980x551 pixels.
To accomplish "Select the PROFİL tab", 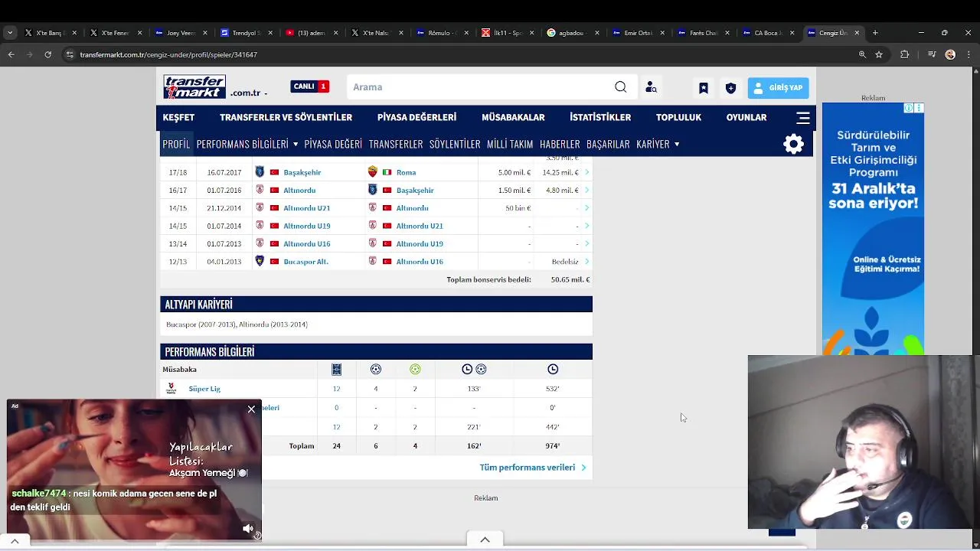I will (176, 144).
